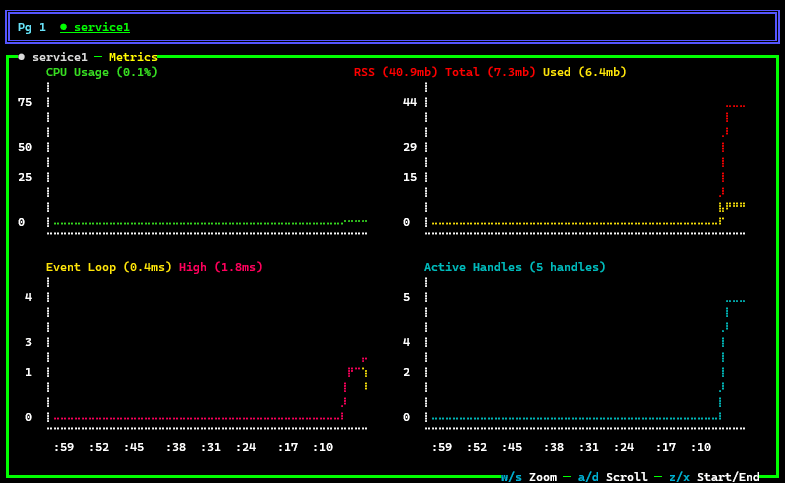Click the Active Handles (5 handles) label
The image size is (785, 483).
[515, 267]
